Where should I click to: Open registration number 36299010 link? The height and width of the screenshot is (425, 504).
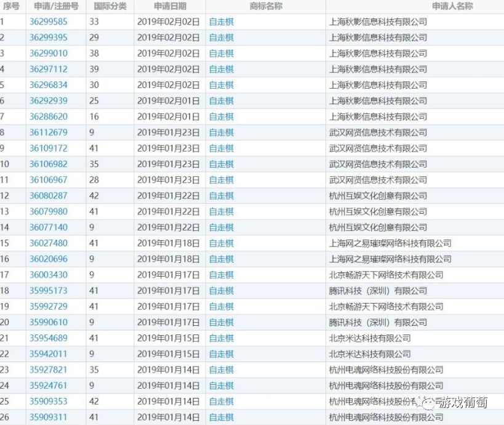click(x=49, y=54)
